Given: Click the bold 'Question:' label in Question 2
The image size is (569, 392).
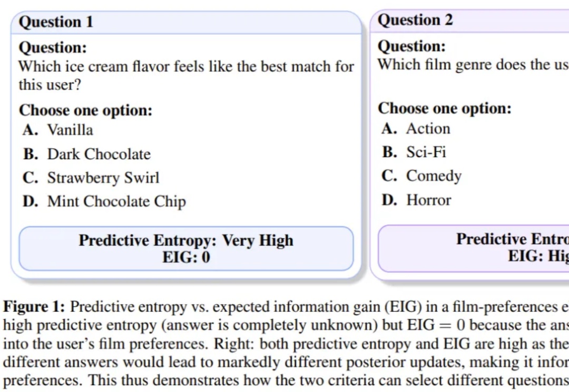Looking at the screenshot, I should pyautogui.click(x=411, y=46).
